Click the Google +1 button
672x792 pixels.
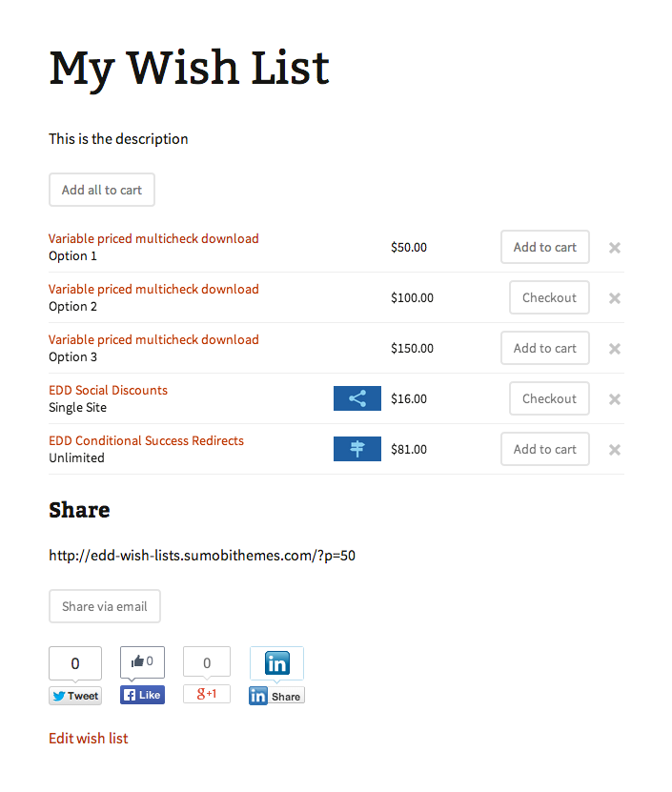tap(207, 694)
